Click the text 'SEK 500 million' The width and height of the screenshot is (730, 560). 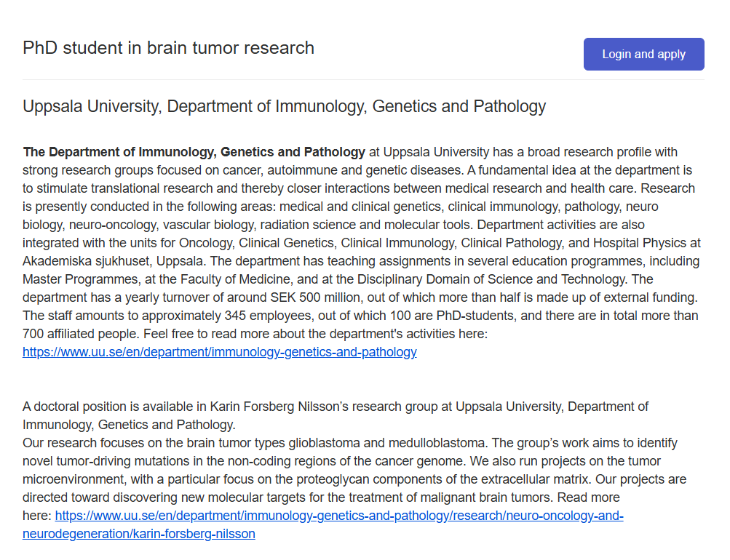click(x=316, y=297)
